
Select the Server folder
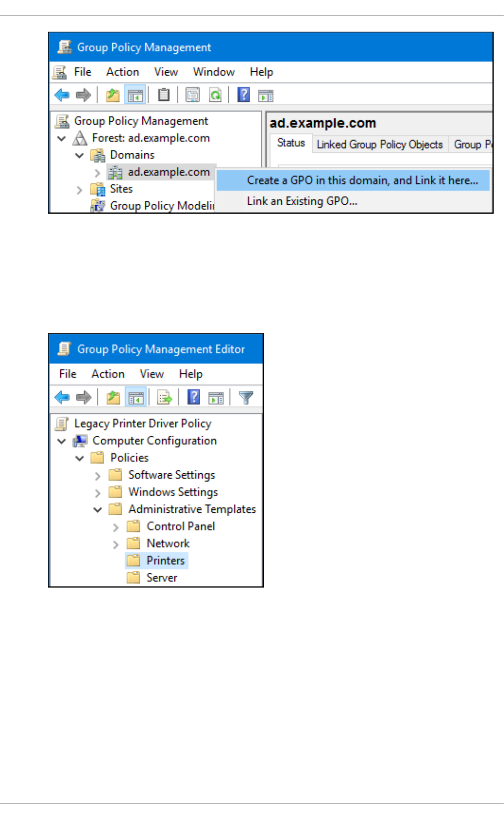162,578
